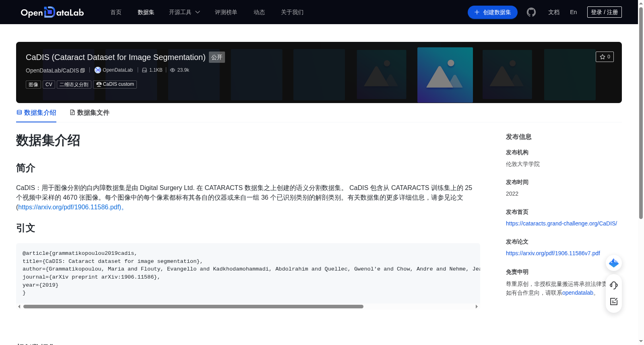Image resolution: width=644 pixels, height=345 pixels.
Task: Open the 文档 link
Action: (x=554, y=12)
